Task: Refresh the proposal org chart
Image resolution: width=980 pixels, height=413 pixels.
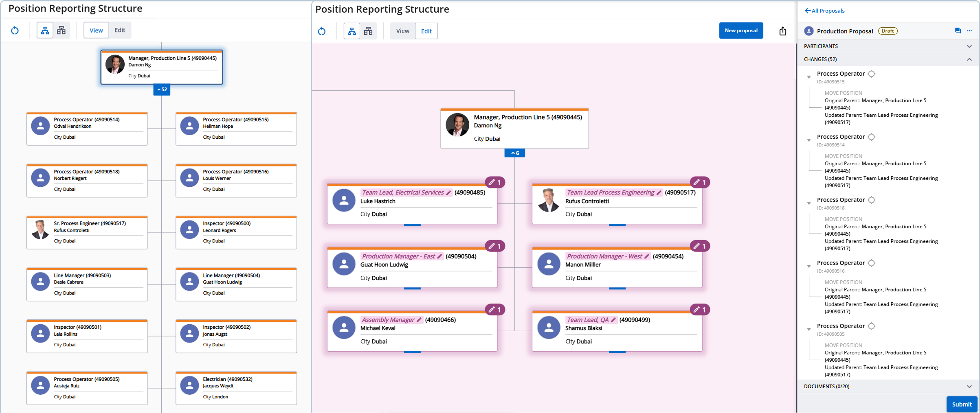Action: pyautogui.click(x=322, y=31)
